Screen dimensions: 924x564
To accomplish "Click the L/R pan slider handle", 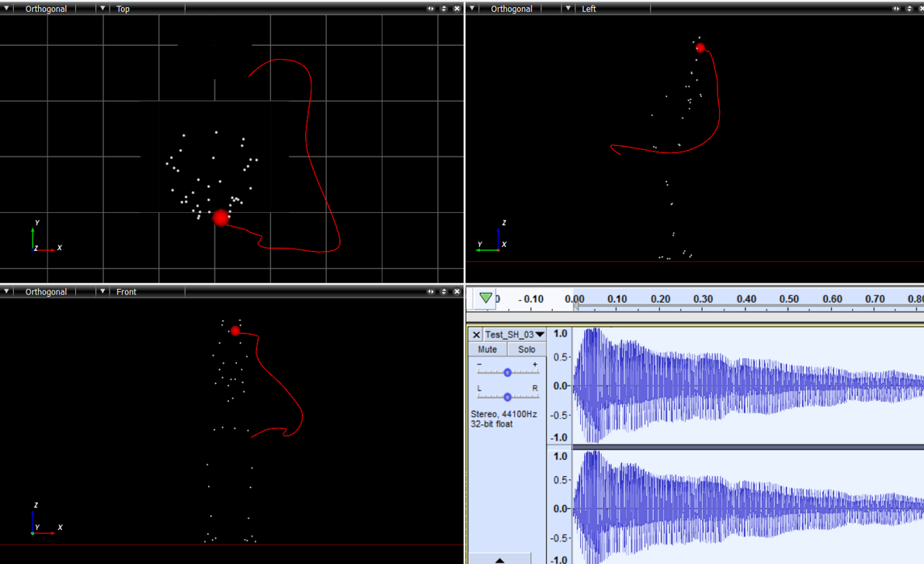I will (507, 397).
